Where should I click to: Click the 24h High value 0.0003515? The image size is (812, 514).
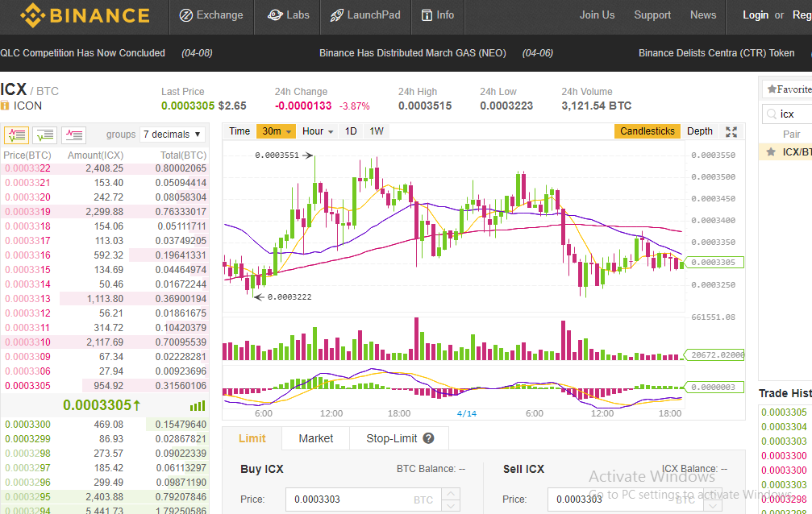425,106
